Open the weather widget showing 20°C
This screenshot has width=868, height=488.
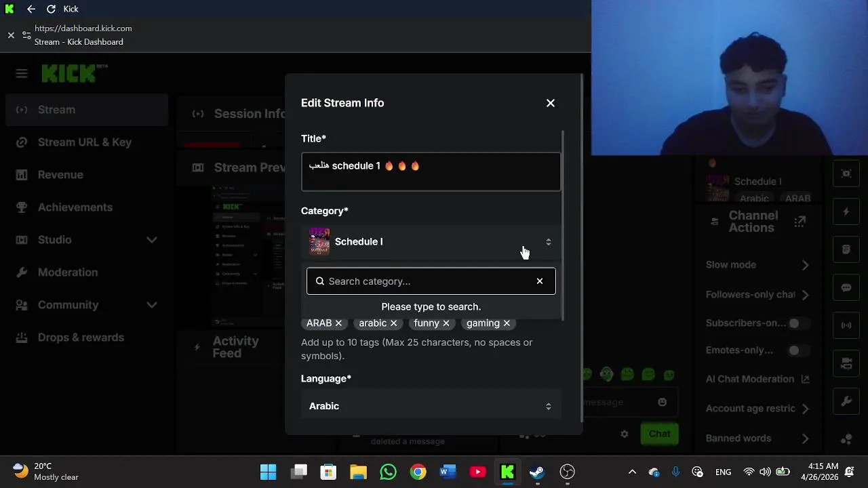tap(46, 472)
